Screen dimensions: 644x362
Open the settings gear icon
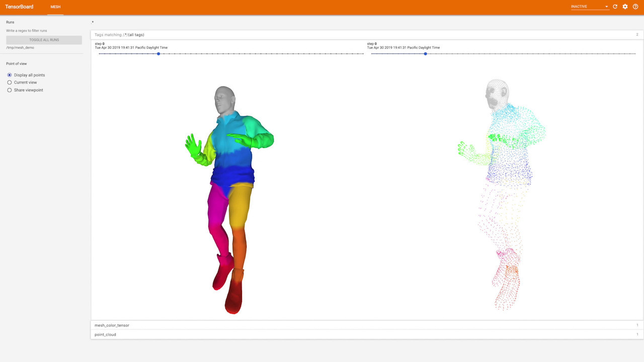(x=625, y=7)
